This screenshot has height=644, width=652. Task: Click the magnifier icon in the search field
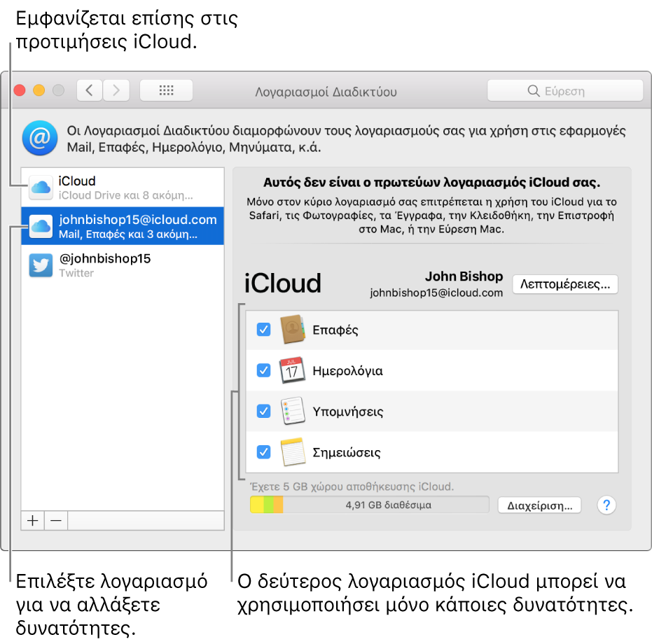(533, 90)
